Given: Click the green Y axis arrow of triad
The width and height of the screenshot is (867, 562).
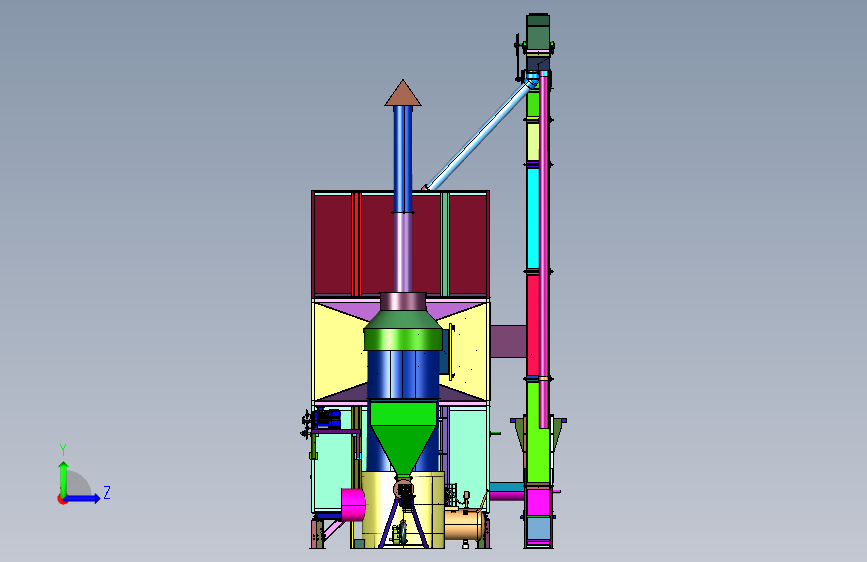Looking at the screenshot, I should click(64, 479).
